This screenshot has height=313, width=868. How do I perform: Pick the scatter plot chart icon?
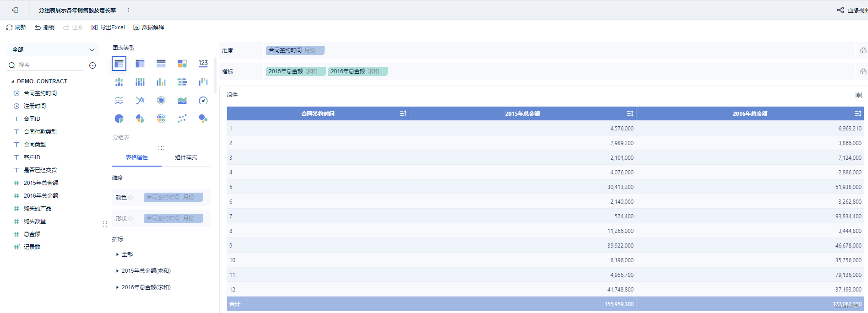pyautogui.click(x=182, y=119)
